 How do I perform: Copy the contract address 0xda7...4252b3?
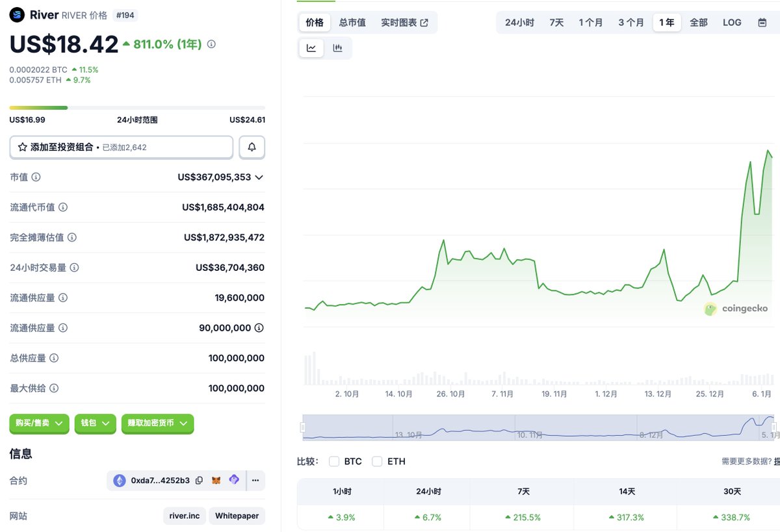pyautogui.click(x=200, y=481)
